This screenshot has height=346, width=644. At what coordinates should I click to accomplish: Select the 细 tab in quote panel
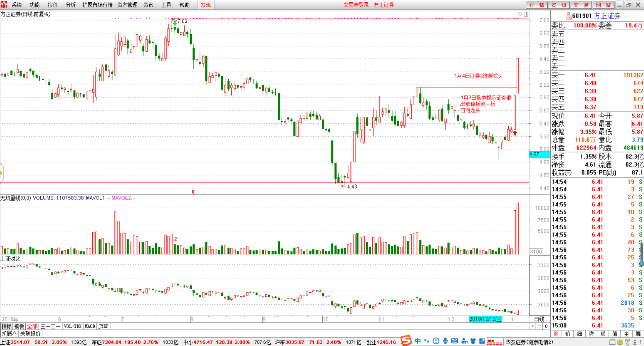click(580, 334)
